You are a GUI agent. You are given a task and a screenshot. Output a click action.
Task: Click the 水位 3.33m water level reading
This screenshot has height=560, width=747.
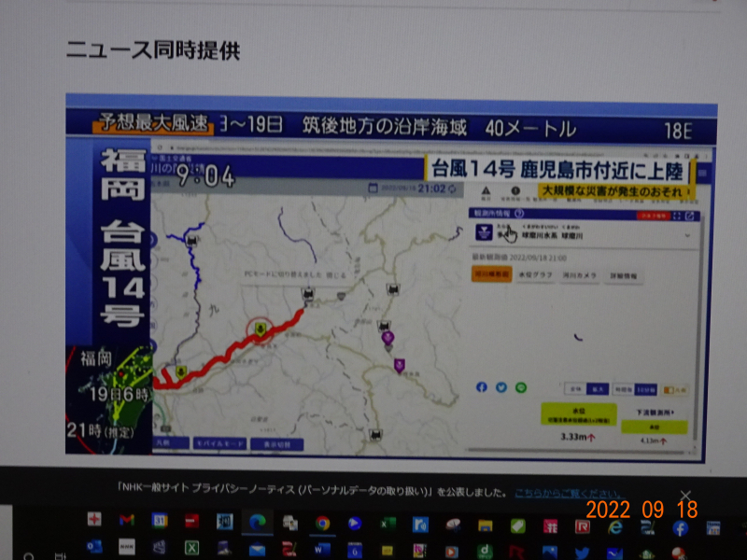click(577, 437)
